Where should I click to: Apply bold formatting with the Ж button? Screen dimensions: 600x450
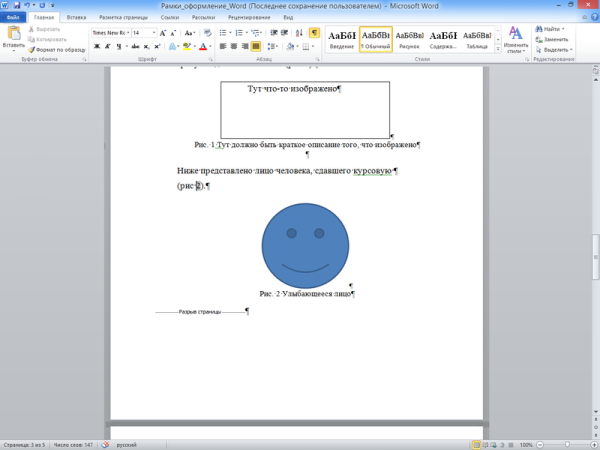click(x=97, y=46)
